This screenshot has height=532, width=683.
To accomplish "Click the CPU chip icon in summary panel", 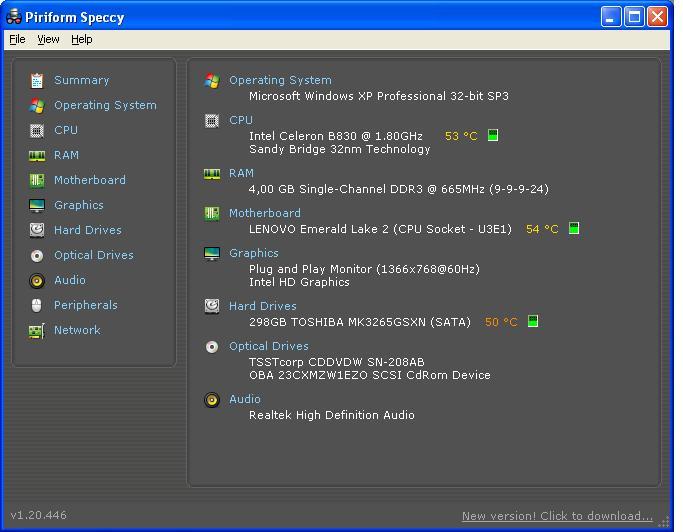I will coord(212,121).
